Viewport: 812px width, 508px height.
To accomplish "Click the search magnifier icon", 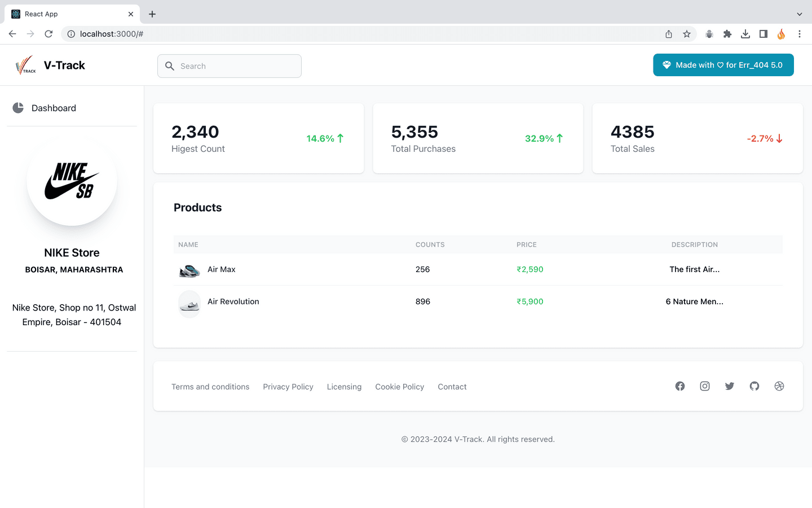I will point(170,66).
